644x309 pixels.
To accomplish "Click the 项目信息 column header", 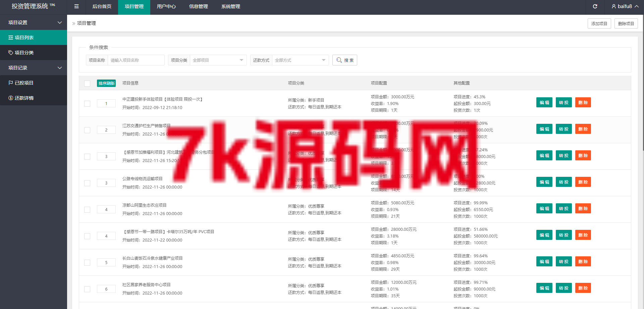I will 130,83.
